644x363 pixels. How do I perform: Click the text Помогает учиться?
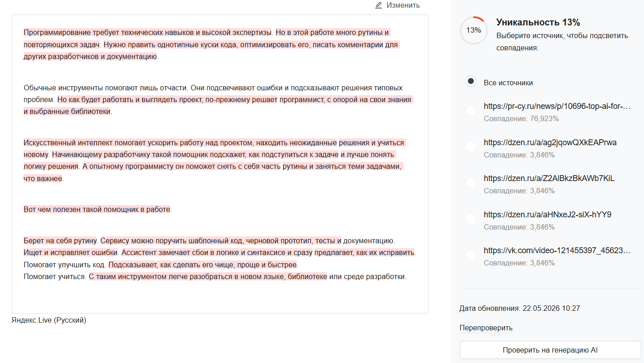[x=55, y=276]
